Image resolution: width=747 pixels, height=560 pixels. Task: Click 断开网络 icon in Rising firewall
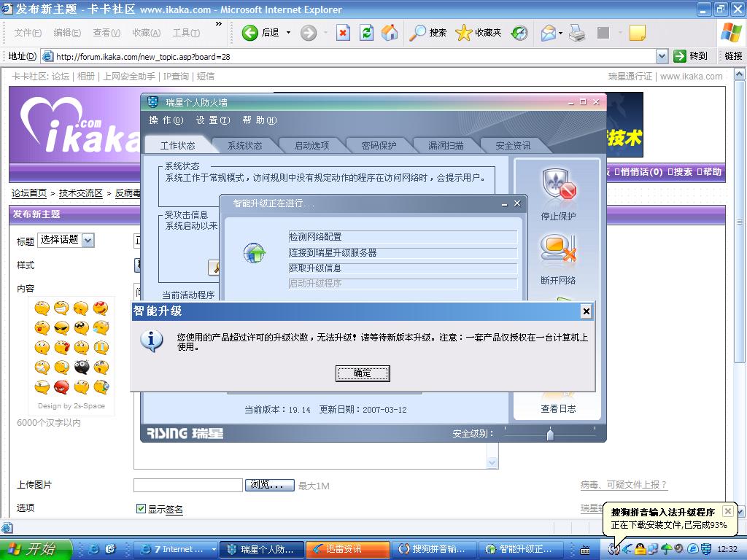558,249
